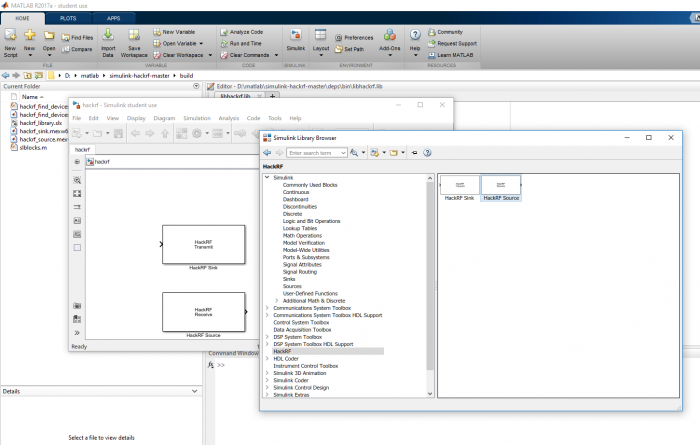
Task: Open the Clear Commands dropdown arrow
Action: point(276,55)
